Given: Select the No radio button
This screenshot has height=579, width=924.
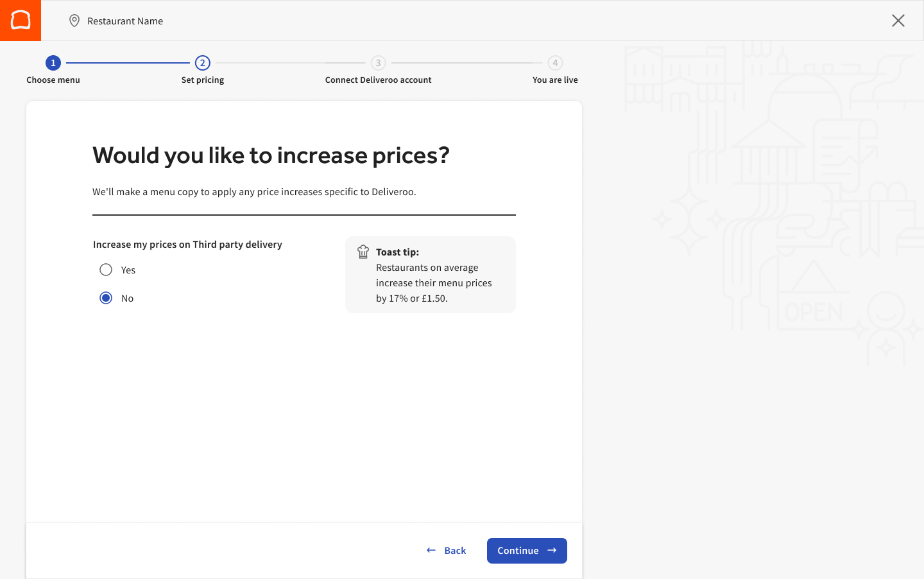Looking at the screenshot, I should tap(106, 298).
